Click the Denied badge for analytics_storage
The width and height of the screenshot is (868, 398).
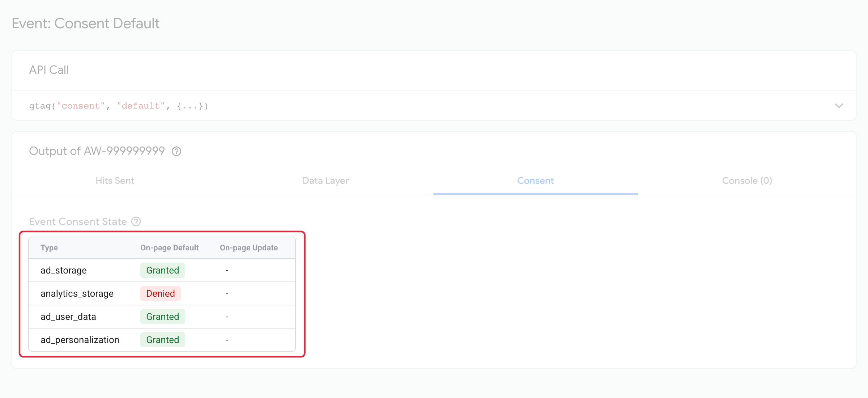161,293
